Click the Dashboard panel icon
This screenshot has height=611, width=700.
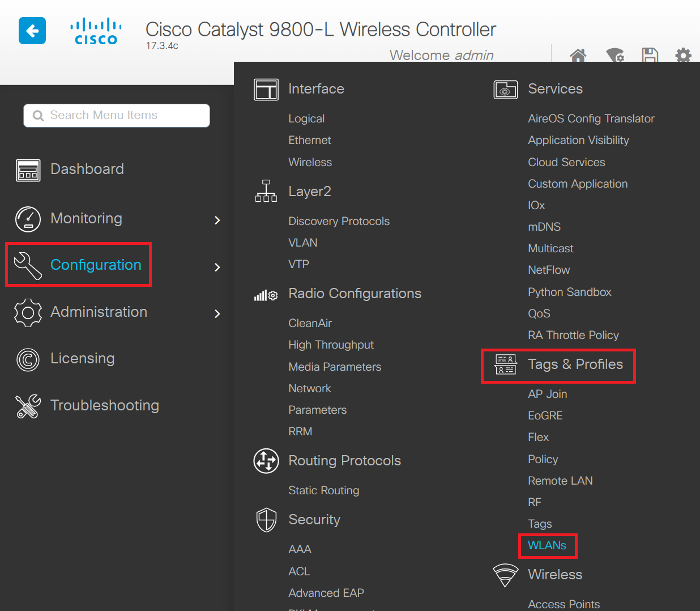point(28,170)
